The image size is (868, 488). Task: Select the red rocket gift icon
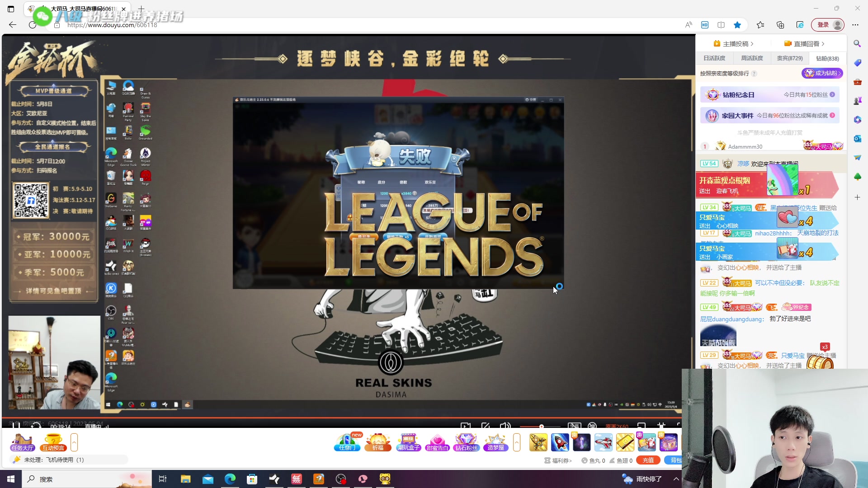[560, 442]
